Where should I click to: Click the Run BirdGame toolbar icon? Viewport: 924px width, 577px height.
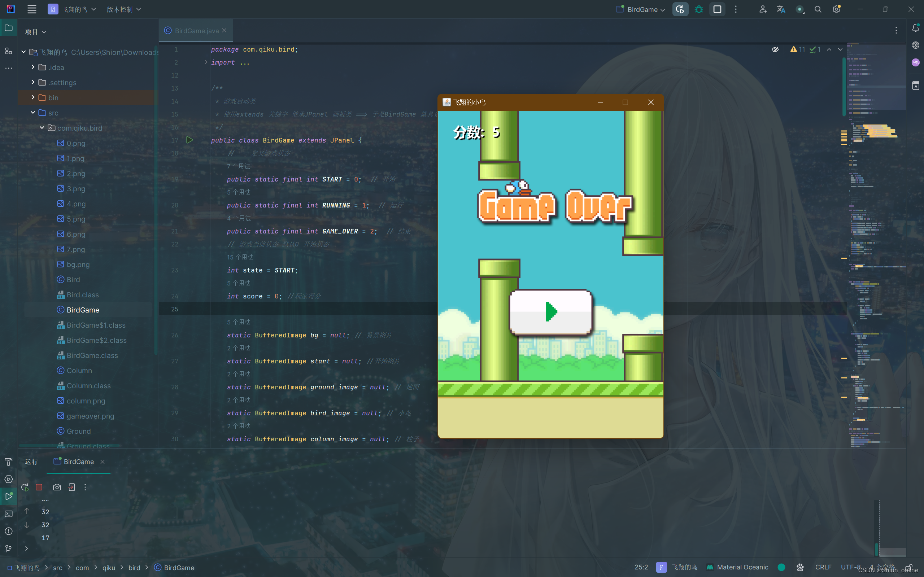pos(680,9)
